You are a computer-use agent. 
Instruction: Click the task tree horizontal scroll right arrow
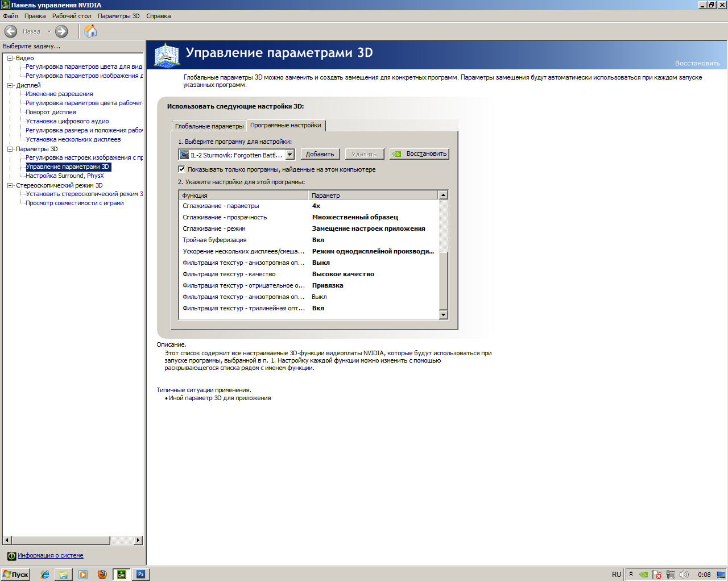[138, 541]
